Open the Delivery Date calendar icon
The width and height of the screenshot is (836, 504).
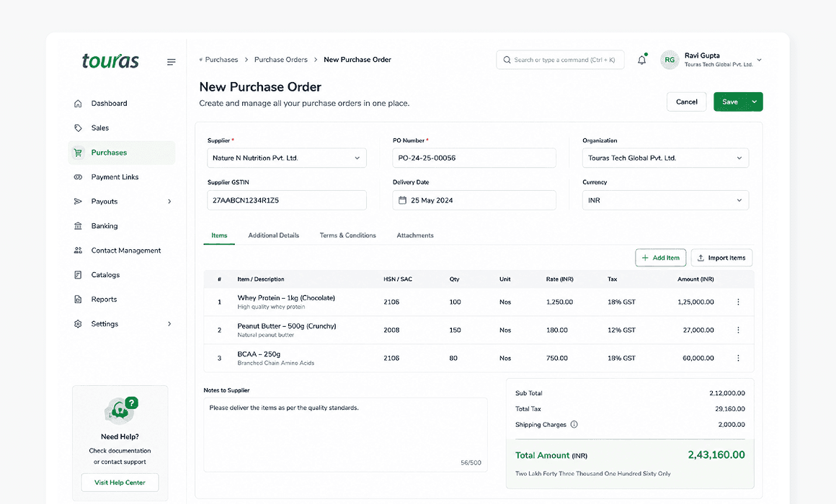403,200
